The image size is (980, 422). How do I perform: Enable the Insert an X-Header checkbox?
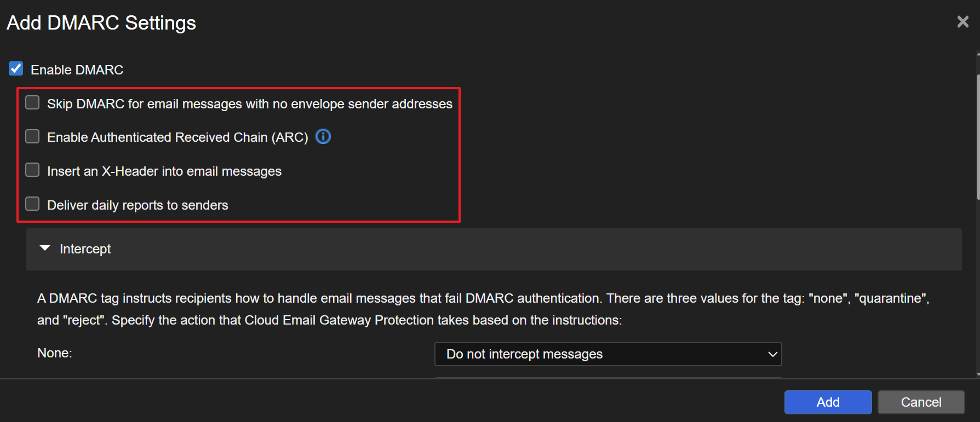click(x=33, y=170)
